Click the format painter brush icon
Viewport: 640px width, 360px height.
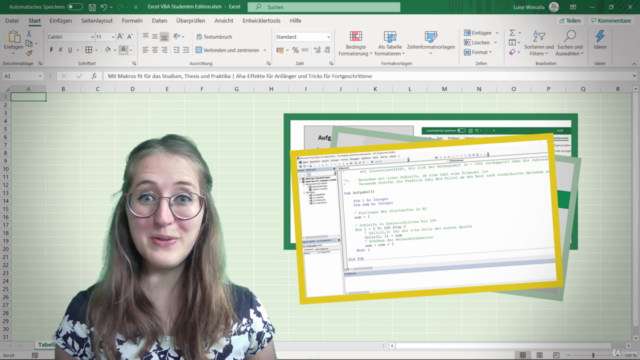pyautogui.click(x=29, y=53)
